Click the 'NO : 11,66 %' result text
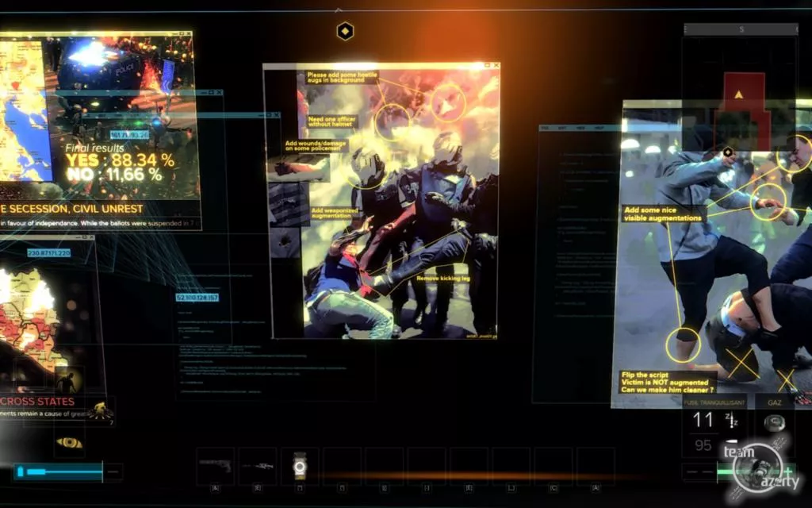Image resolution: width=812 pixels, height=508 pixels. [114, 175]
